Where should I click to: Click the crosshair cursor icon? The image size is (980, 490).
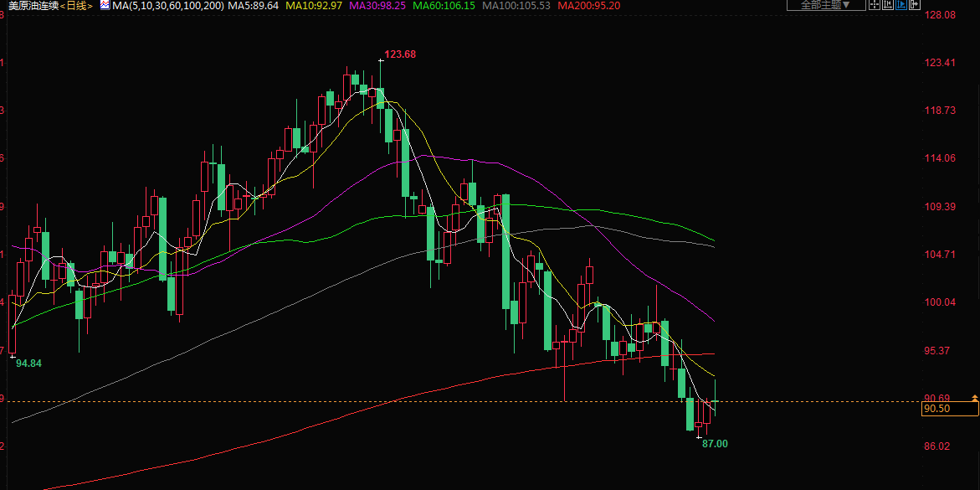click(875, 4)
